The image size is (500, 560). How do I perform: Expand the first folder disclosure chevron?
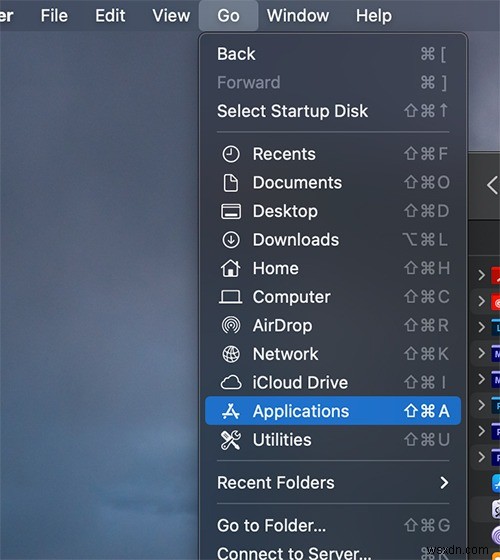481,275
